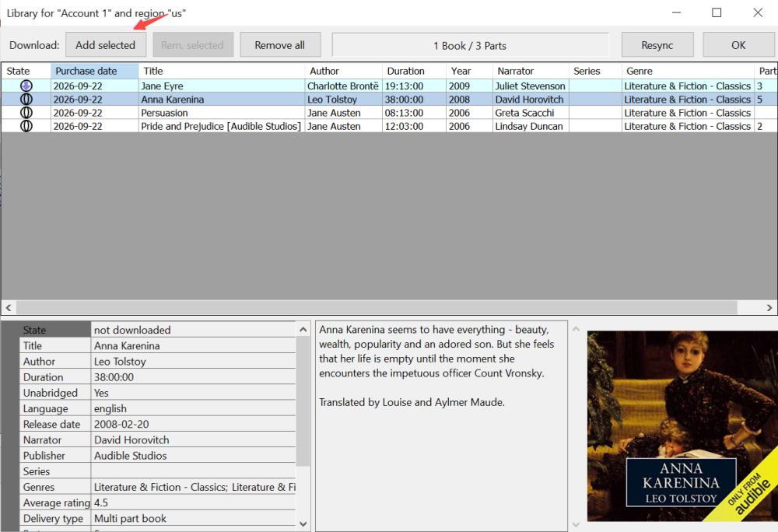Image resolution: width=778 pixels, height=532 pixels.
Task: Click the book list horizontal scrollbar thumb
Action: [377, 307]
